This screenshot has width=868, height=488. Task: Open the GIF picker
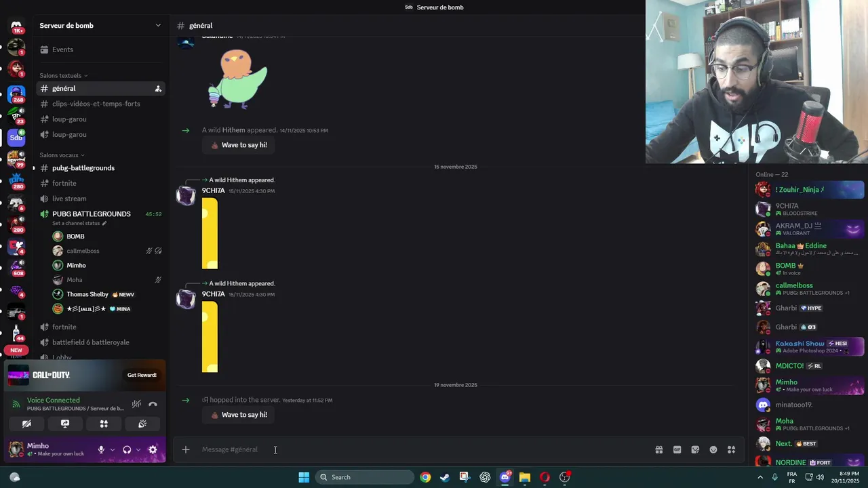click(677, 449)
